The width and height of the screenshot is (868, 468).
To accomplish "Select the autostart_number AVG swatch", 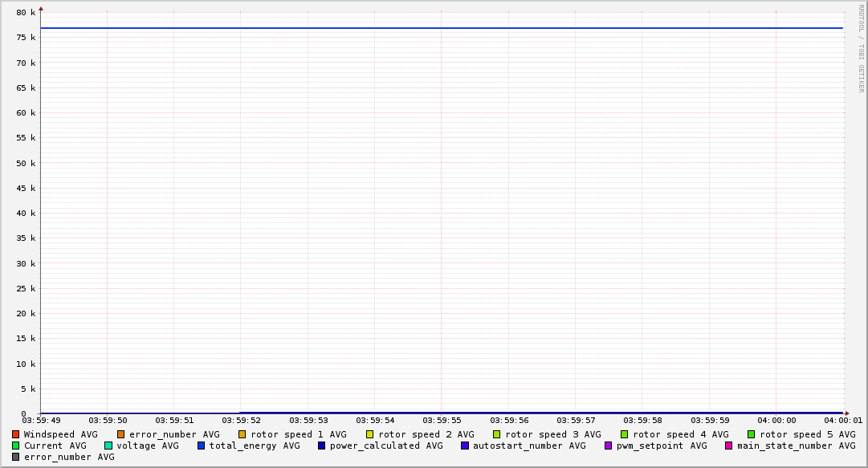I will point(465,446).
